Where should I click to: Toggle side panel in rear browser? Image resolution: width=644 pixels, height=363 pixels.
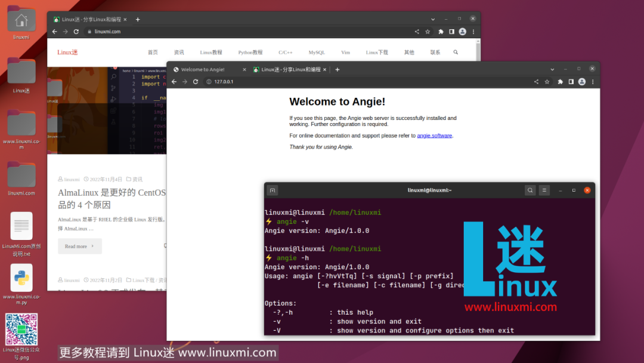pyautogui.click(x=451, y=32)
